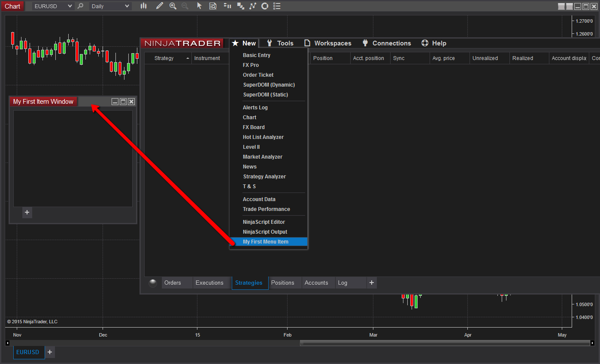Zoom in on the chart
600x364 pixels.
173,6
